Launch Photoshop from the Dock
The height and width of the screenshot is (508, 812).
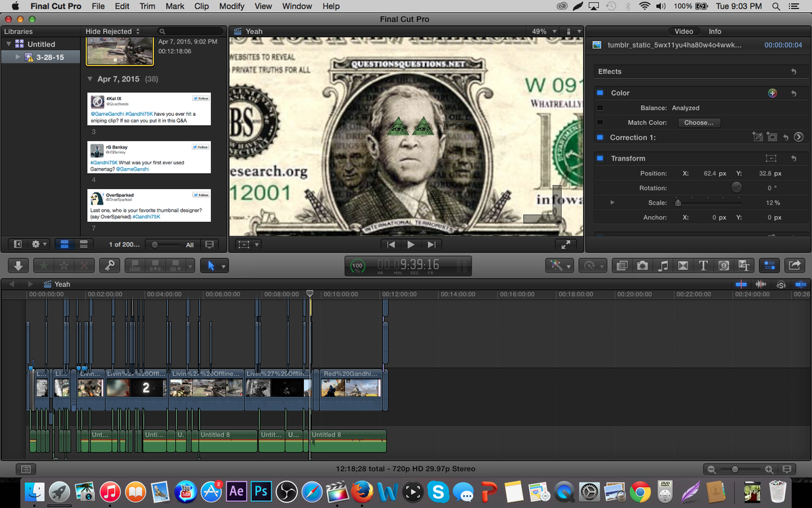tap(262, 491)
